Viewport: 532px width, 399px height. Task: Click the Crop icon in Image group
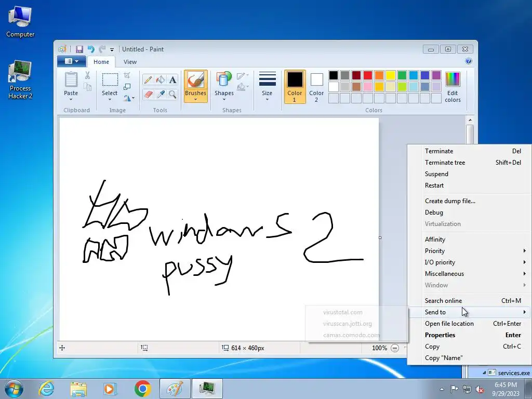[x=127, y=75]
